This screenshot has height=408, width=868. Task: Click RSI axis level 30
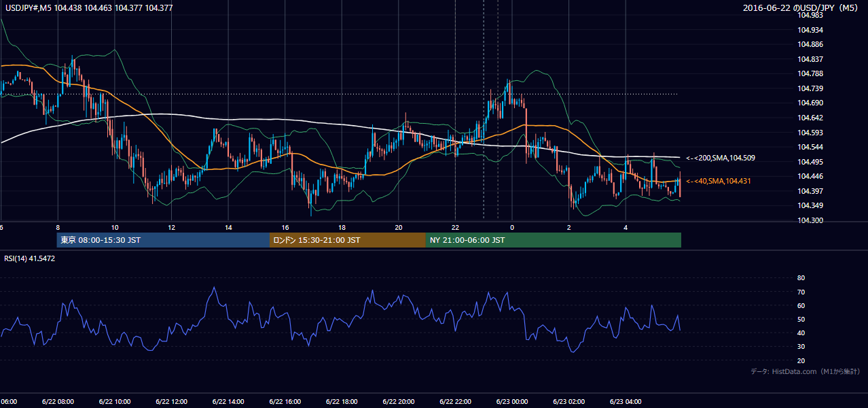pyautogui.click(x=801, y=347)
